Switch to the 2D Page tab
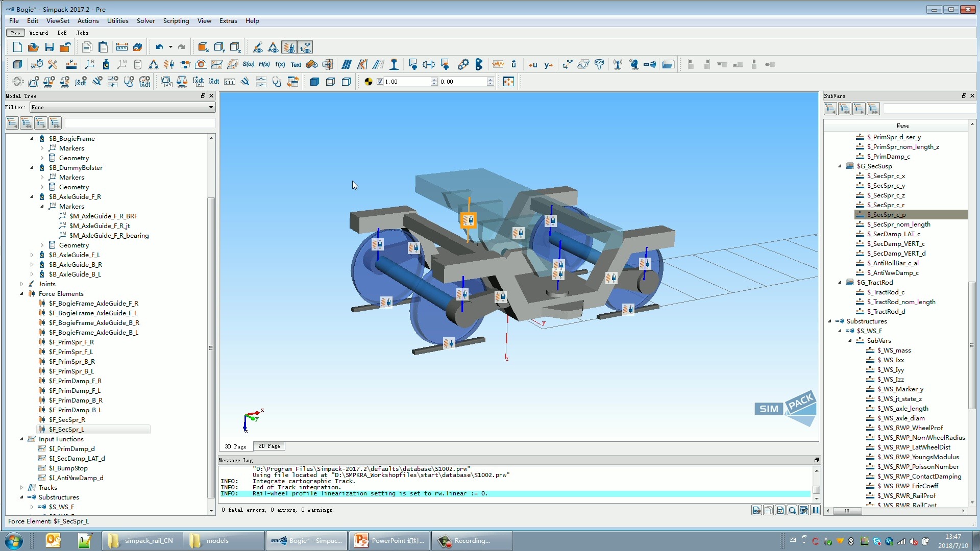Viewport: 980px width, 551px height. tap(269, 446)
